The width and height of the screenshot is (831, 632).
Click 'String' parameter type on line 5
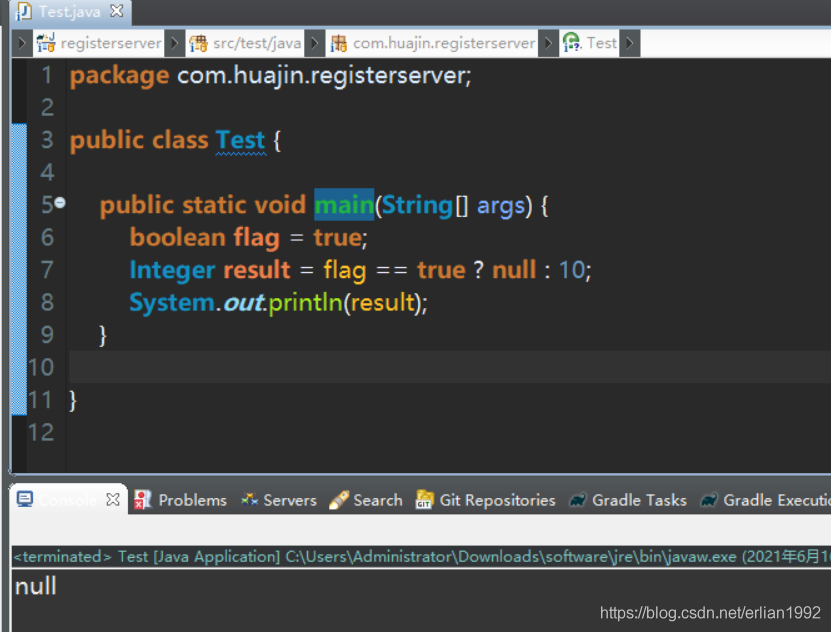click(417, 205)
